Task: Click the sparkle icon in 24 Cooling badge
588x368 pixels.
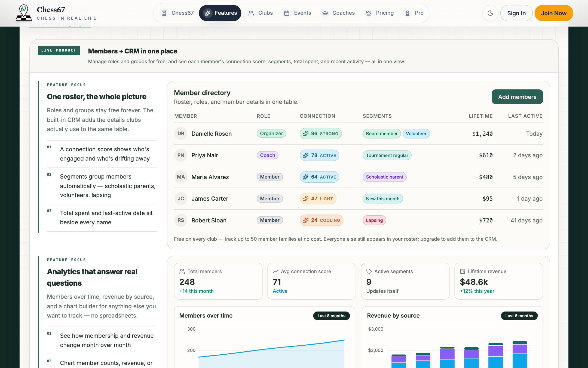Action: coord(306,220)
